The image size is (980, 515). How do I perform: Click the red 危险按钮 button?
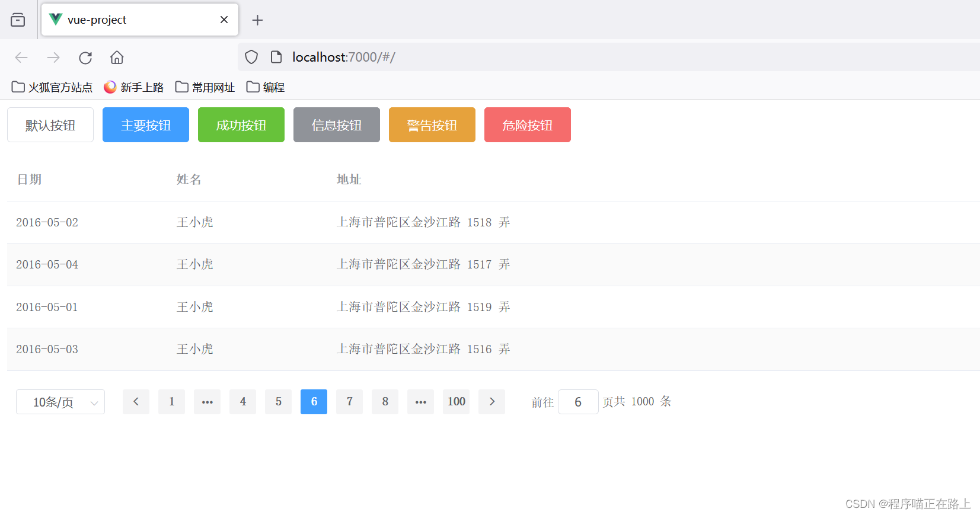pyautogui.click(x=528, y=125)
